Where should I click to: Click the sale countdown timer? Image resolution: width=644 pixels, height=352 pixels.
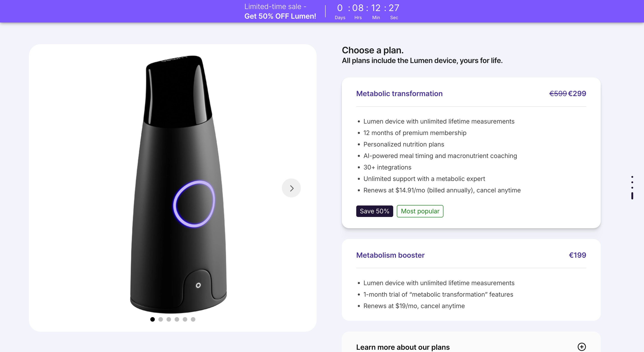point(367,11)
